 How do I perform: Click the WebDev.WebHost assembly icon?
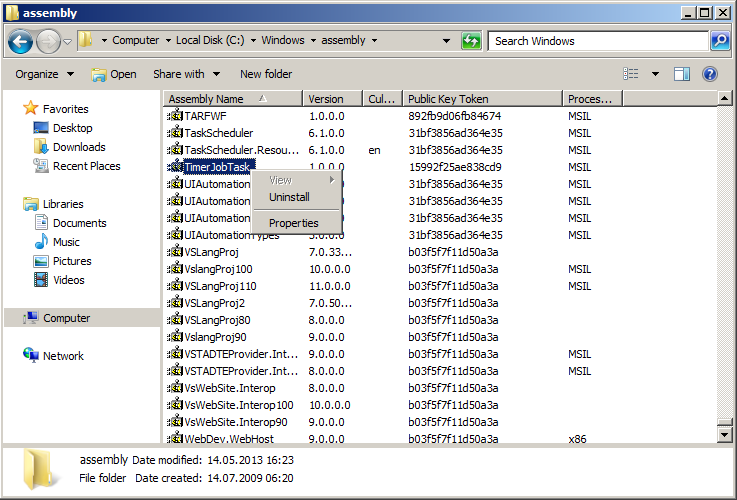pyautogui.click(x=175, y=438)
